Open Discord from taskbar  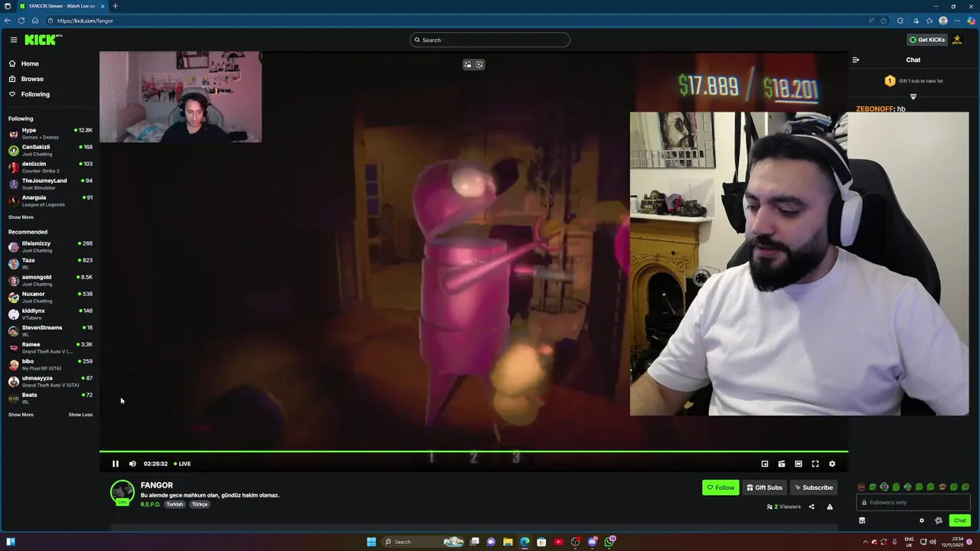click(593, 542)
